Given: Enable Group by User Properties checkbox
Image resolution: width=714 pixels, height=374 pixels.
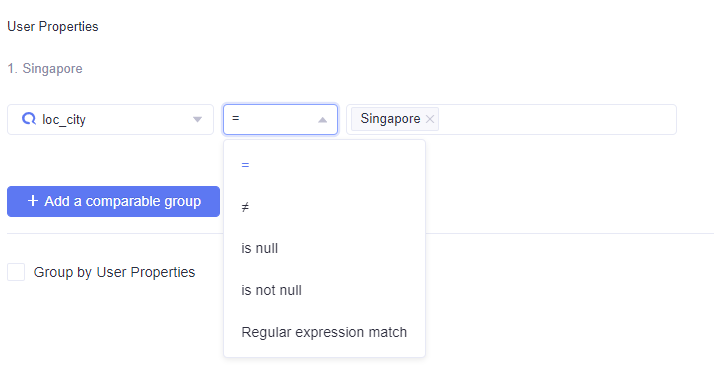Looking at the screenshot, I should point(16,272).
